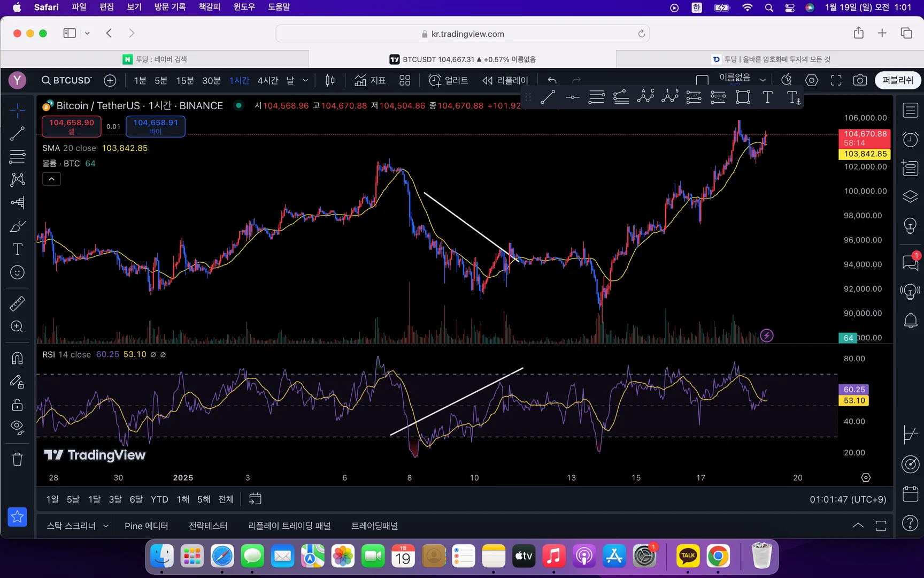Switch to the Pine 에디터 tab
The width and height of the screenshot is (924, 578).
(x=146, y=526)
